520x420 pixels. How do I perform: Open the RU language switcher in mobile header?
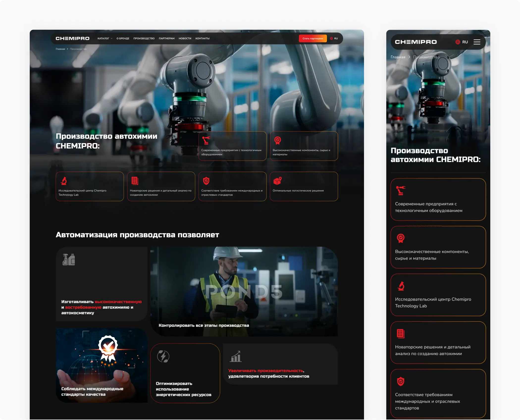(465, 42)
